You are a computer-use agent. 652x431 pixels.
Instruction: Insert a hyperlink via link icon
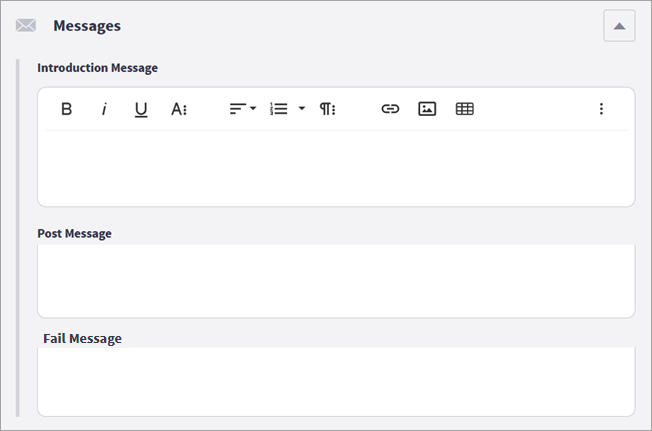pos(390,109)
